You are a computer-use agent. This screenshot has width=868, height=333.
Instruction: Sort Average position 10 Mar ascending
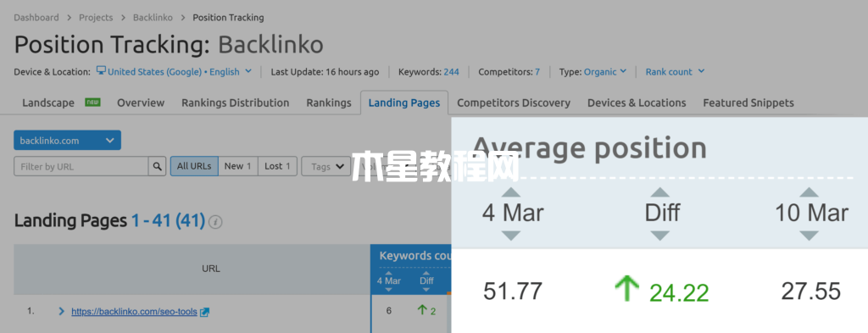[810, 192]
